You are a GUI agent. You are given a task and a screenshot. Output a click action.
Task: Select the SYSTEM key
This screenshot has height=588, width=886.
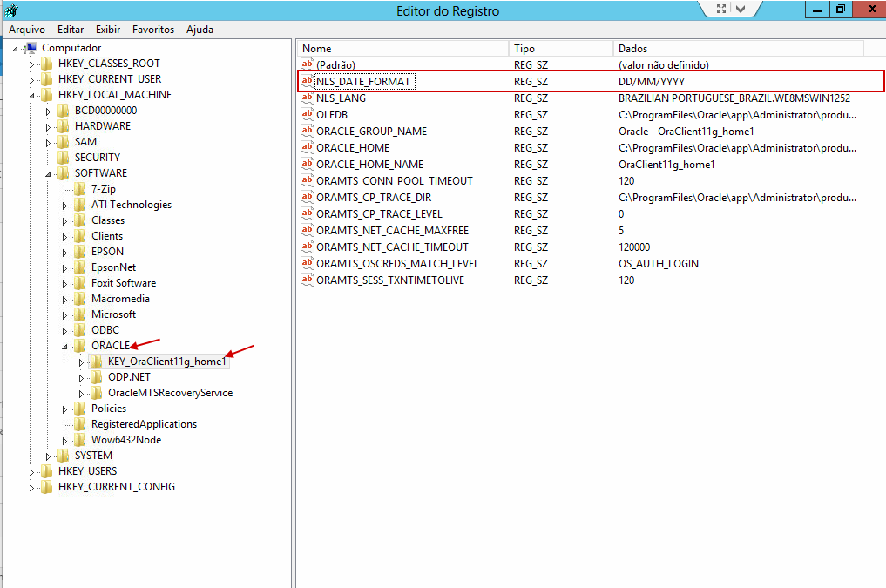tap(93, 456)
